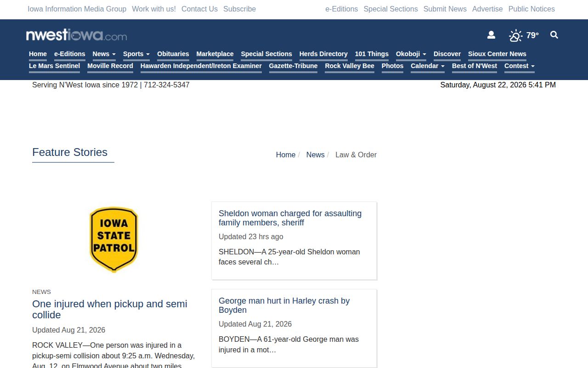Click the Submit News link
Viewport: 588px width, 368px height.
pos(445,9)
